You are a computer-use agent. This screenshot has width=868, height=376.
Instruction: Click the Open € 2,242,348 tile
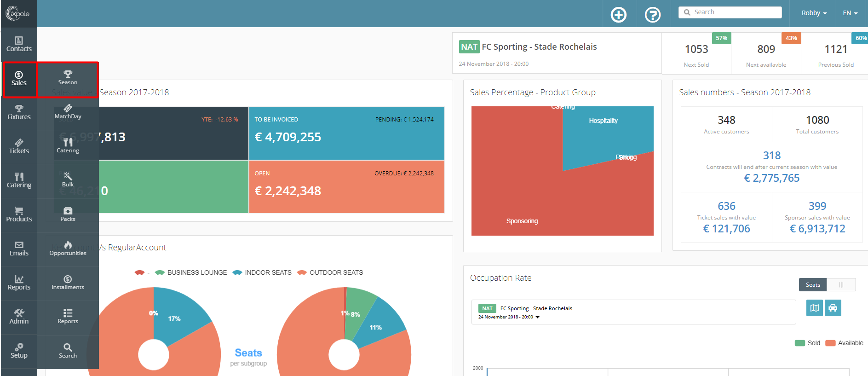pyautogui.click(x=347, y=187)
